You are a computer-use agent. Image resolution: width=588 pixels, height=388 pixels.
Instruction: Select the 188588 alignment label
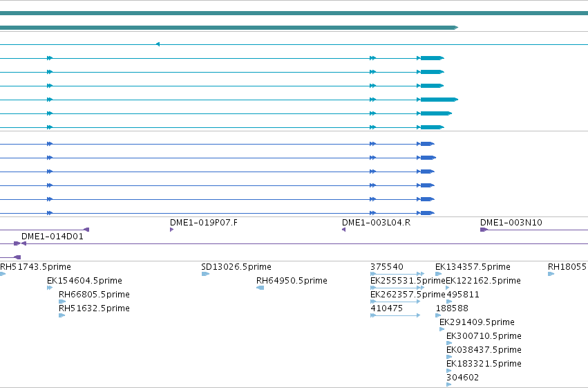pos(452,308)
